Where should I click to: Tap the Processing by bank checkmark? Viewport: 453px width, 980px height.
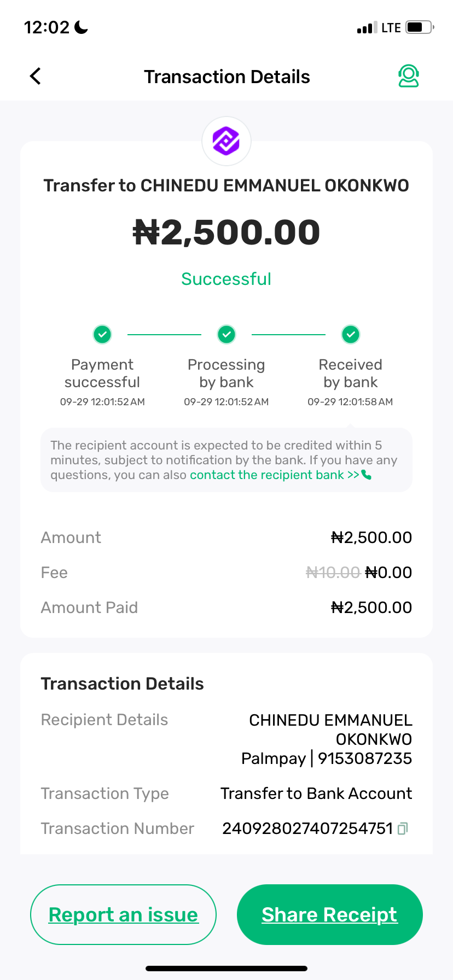[226, 334]
